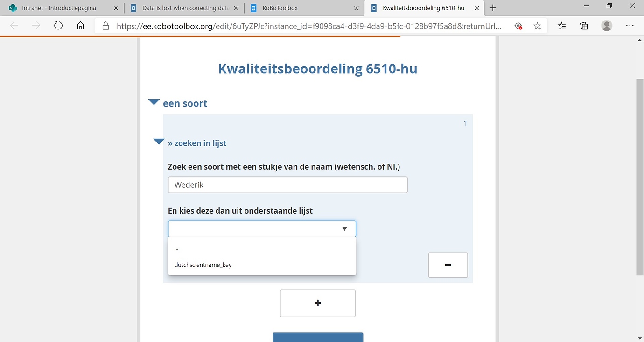The height and width of the screenshot is (342, 644).
Task: Click the tracking prevention icon in address bar
Action: pyautogui.click(x=518, y=26)
